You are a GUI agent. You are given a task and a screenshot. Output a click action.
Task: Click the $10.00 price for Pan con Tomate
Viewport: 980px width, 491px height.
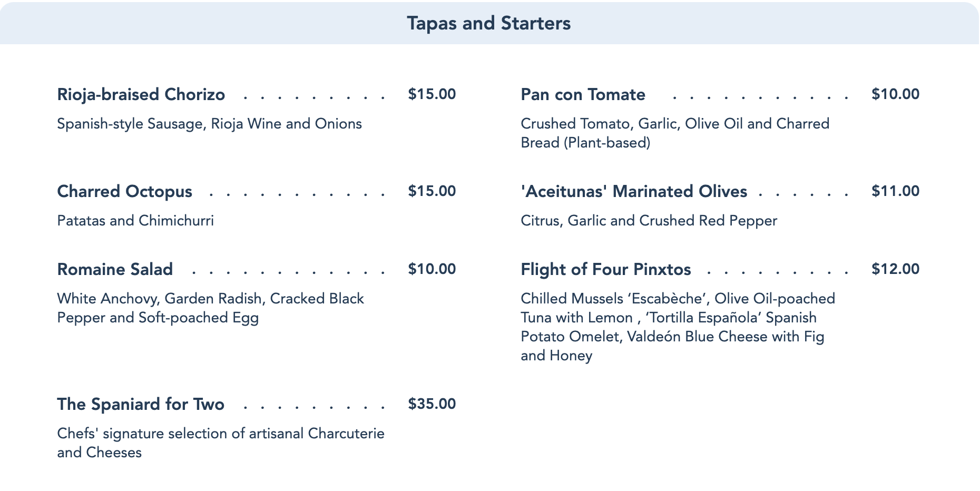(x=895, y=94)
